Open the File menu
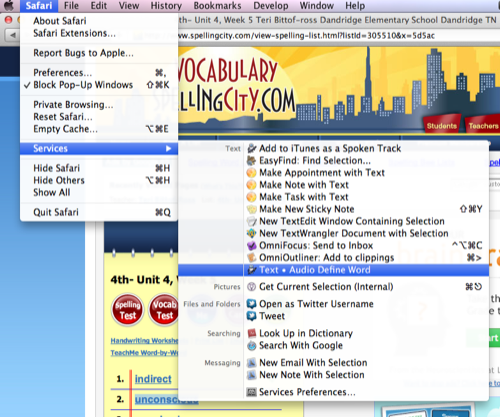The height and width of the screenshot is (417, 500). (71, 6)
